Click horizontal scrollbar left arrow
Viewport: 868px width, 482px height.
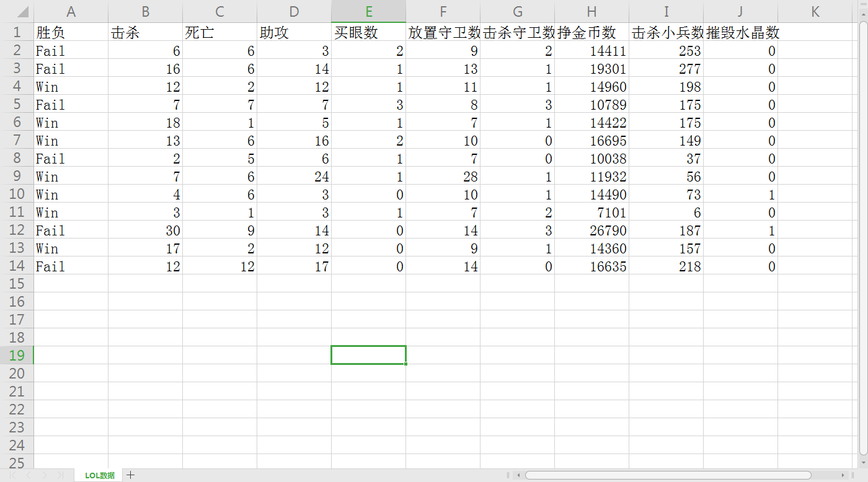518,475
